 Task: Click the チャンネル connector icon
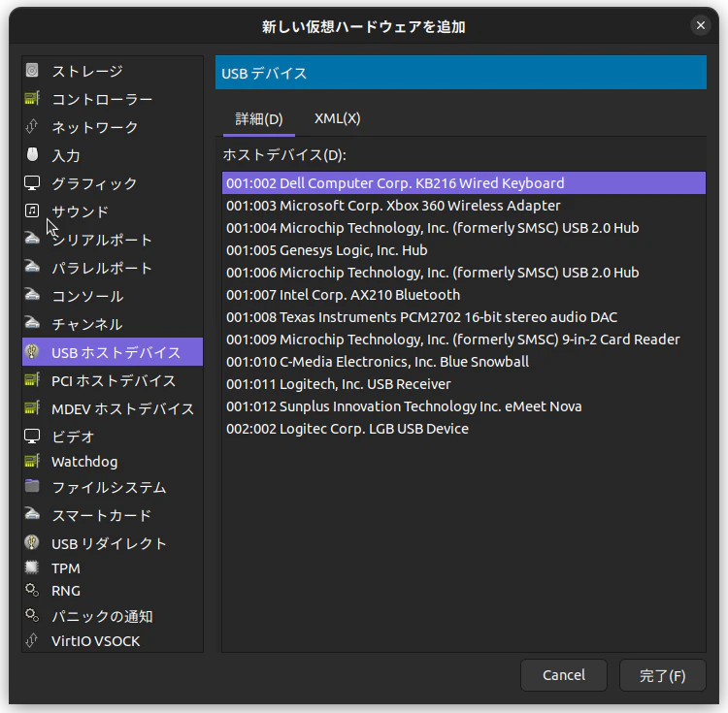click(x=32, y=323)
